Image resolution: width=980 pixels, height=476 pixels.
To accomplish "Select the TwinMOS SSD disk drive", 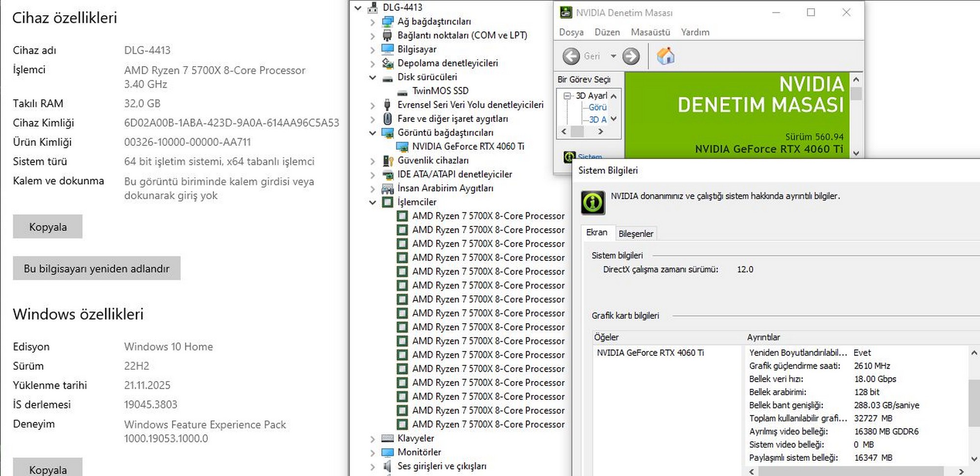I will click(440, 91).
